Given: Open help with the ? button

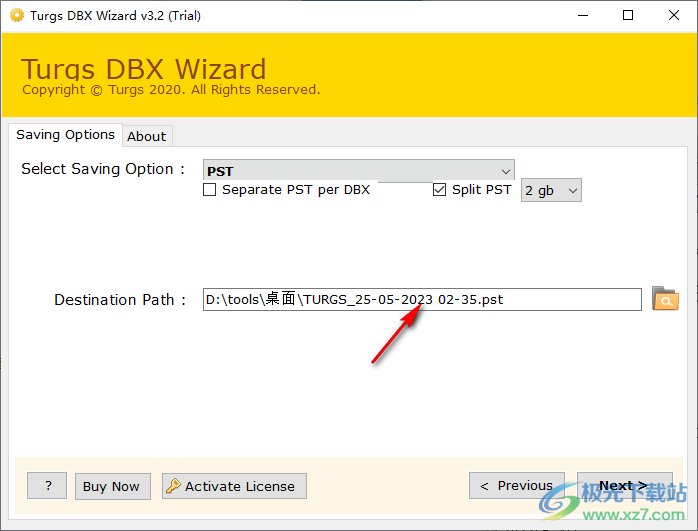Looking at the screenshot, I should (x=47, y=486).
